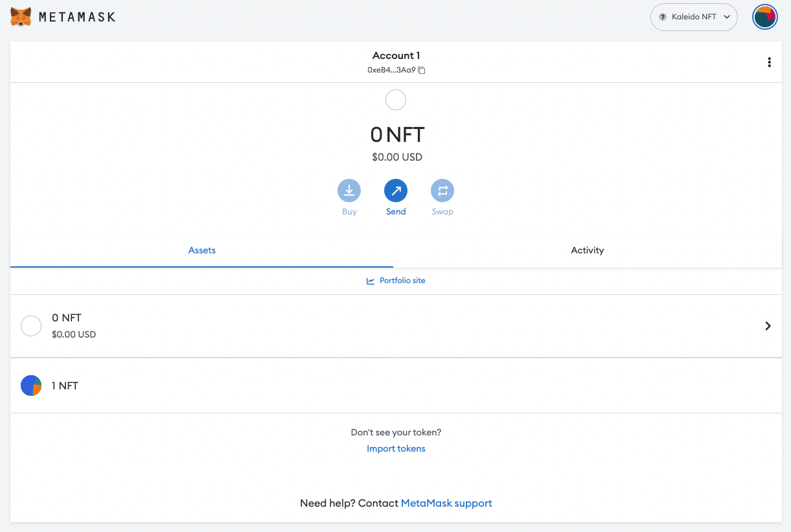Click the Import tokens link
The width and height of the screenshot is (791, 532).
pos(396,448)
